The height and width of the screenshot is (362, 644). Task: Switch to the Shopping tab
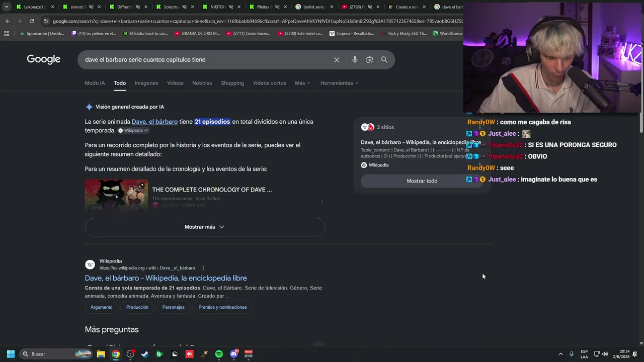click(x=232, y=83)
